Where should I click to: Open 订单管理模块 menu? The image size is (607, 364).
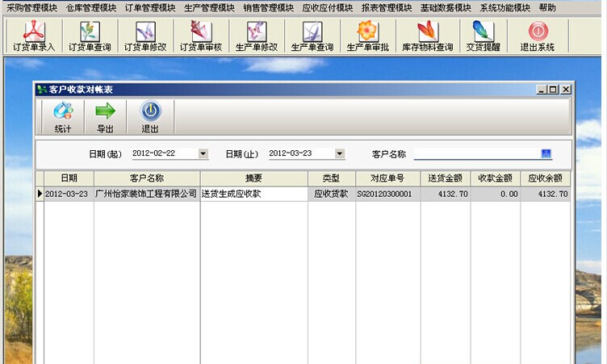150,8
